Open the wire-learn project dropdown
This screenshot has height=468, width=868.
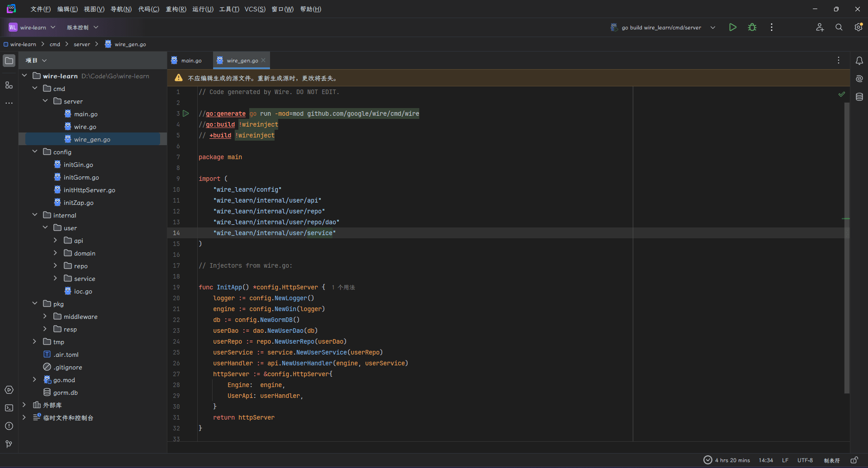coord(32,27)
